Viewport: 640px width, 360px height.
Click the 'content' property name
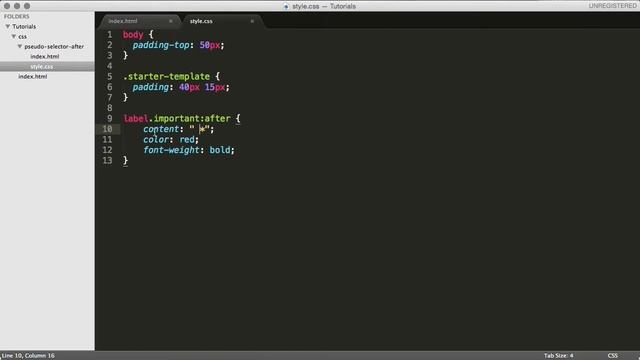click(x=161, y=129)
